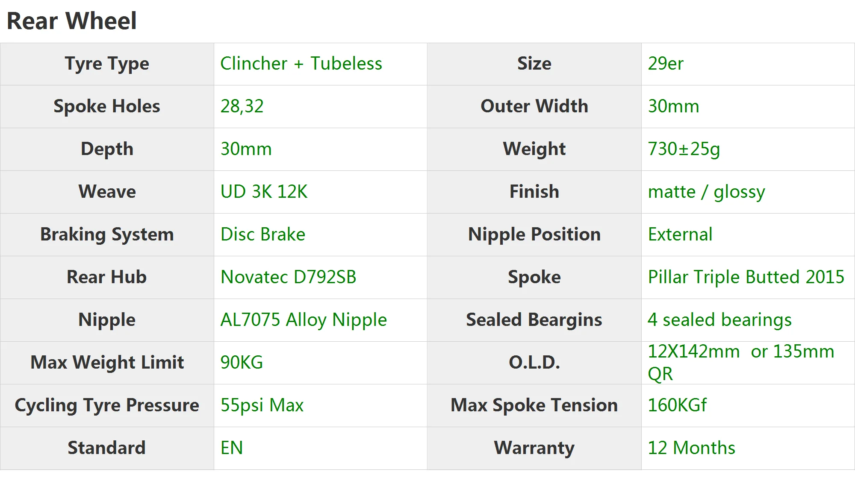Click Pillar Triple Butted 2015 spoke value
The image size is (855, 504).
pyautogui.click(x=746, y=277)
